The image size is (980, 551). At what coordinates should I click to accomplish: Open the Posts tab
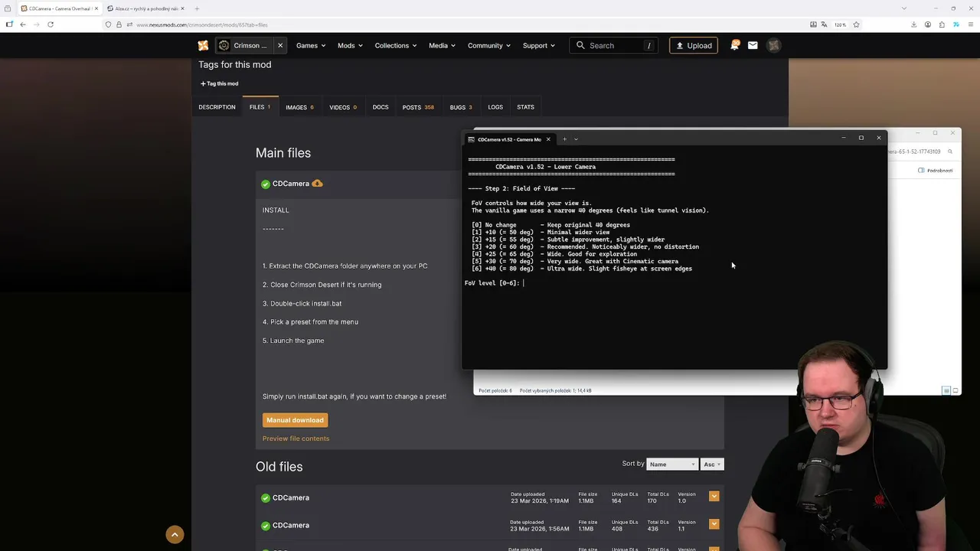tap(418, 107)
